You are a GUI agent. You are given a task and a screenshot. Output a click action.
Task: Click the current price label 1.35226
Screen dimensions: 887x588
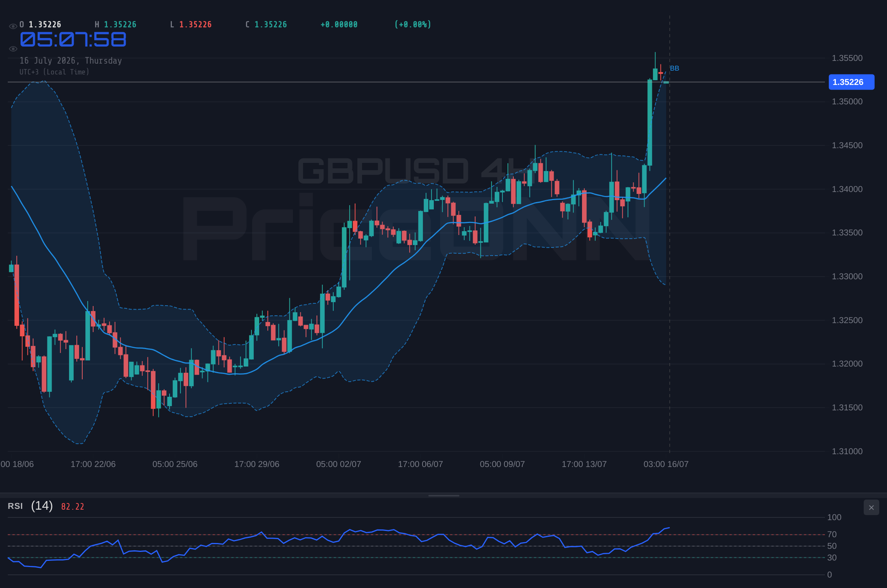point(851,82)
